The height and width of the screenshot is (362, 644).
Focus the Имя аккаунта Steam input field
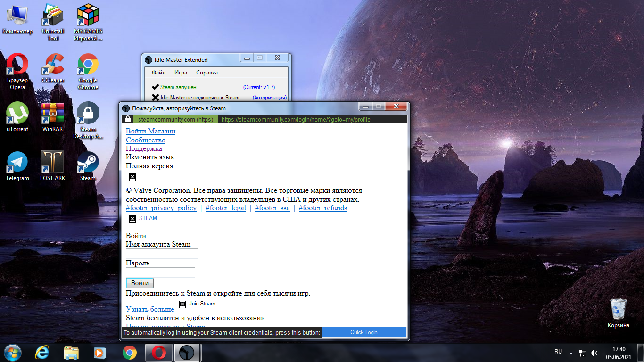pyautogui.click(x=162, y=254)
